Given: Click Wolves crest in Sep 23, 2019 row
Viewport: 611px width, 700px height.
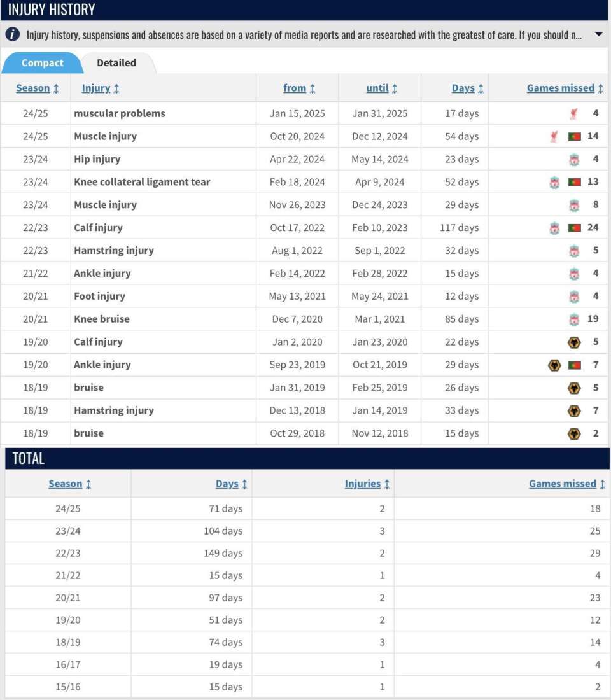Looking at the screenshot, I should point(554,365).
